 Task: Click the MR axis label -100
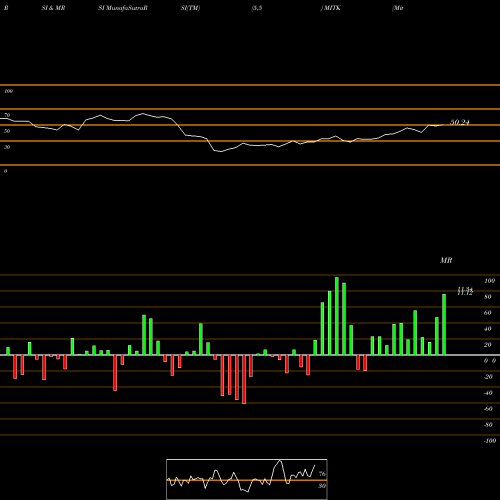pyautogui.click(x=489, y=441)
